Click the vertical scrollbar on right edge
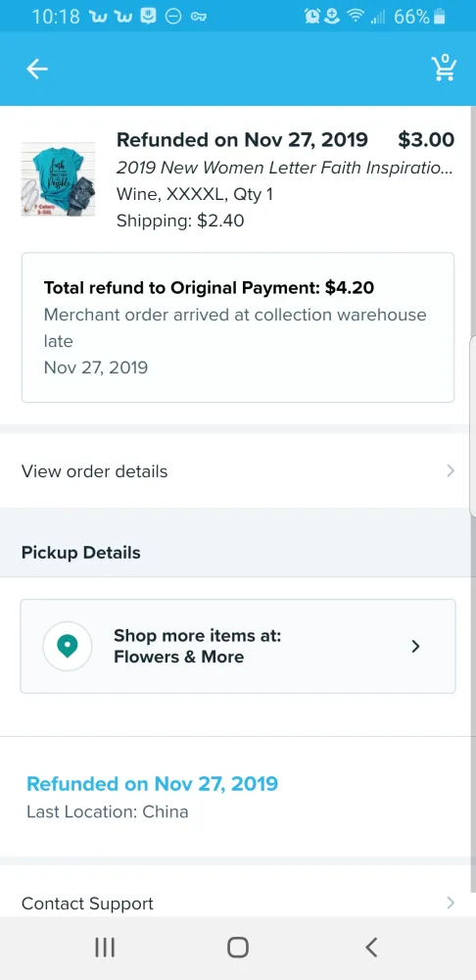This screenshot has height=980, width=476. (x=473, y=425)
